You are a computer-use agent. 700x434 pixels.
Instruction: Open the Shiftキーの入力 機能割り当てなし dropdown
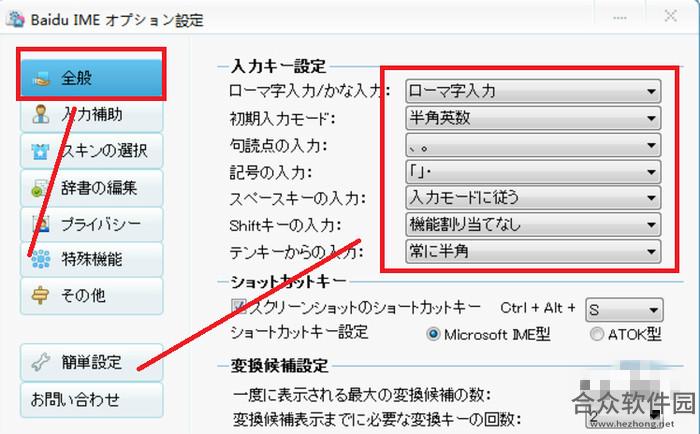click(x=533, y=225)
